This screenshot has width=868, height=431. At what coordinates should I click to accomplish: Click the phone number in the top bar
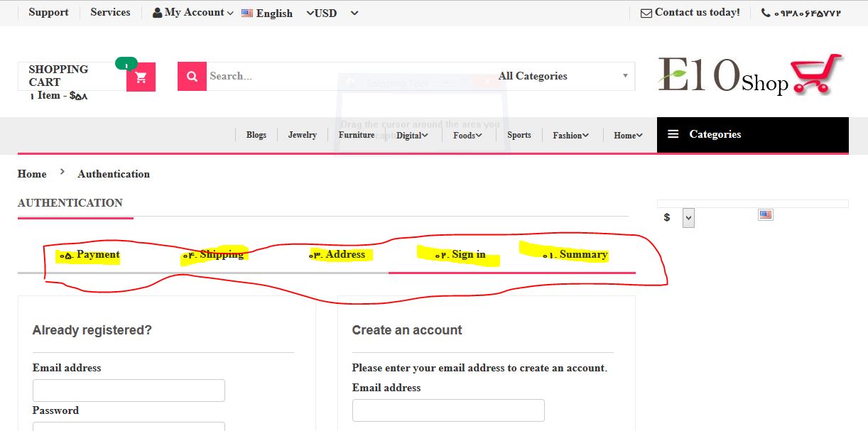click(x=808, y=13)
